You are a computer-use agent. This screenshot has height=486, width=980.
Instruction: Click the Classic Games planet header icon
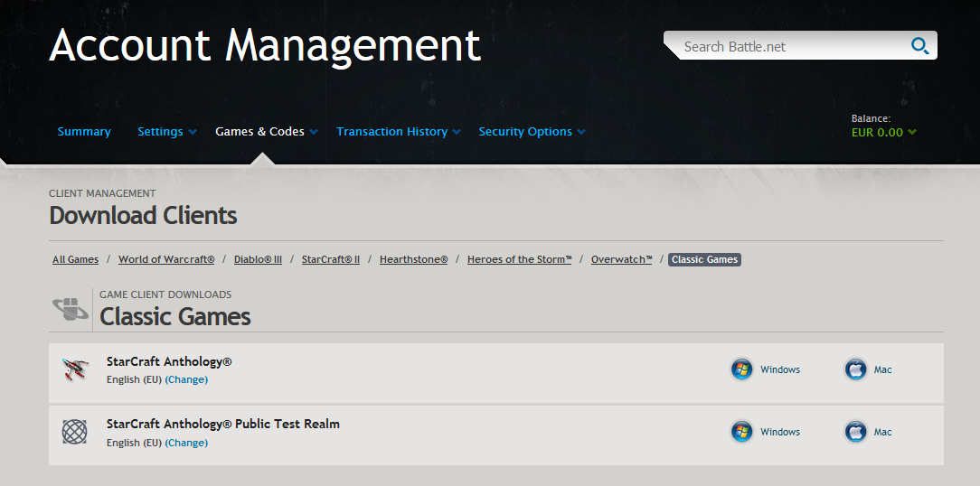pos(70,309)
